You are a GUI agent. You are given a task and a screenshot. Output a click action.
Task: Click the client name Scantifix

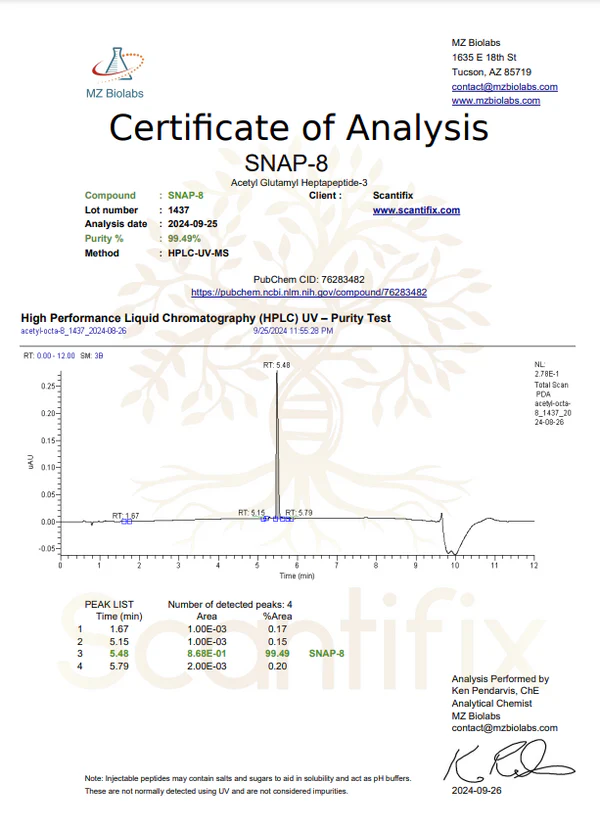pos(393,195)
